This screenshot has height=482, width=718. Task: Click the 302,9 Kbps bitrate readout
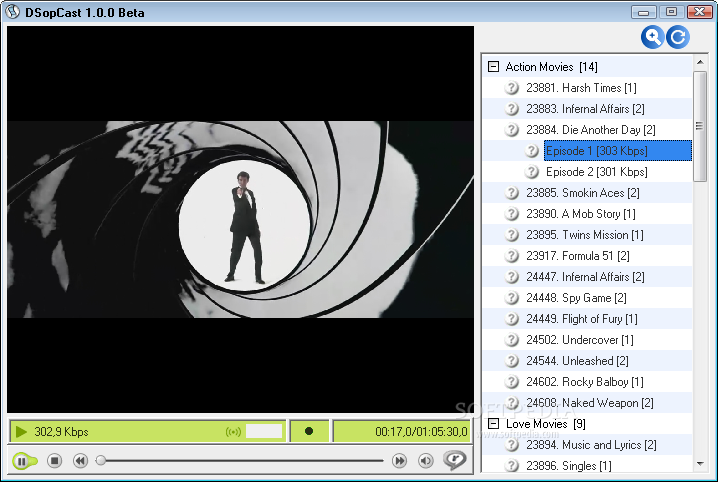coord(61,432)
